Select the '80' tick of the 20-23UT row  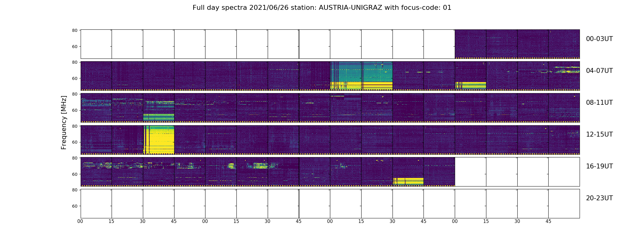75,190
